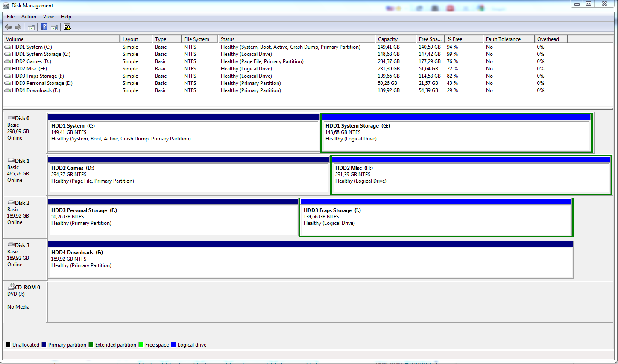Click the drive icon beside HDD3 Fraps Storage (I:)
The image size is (618, 364).
(x=8, y=76)
